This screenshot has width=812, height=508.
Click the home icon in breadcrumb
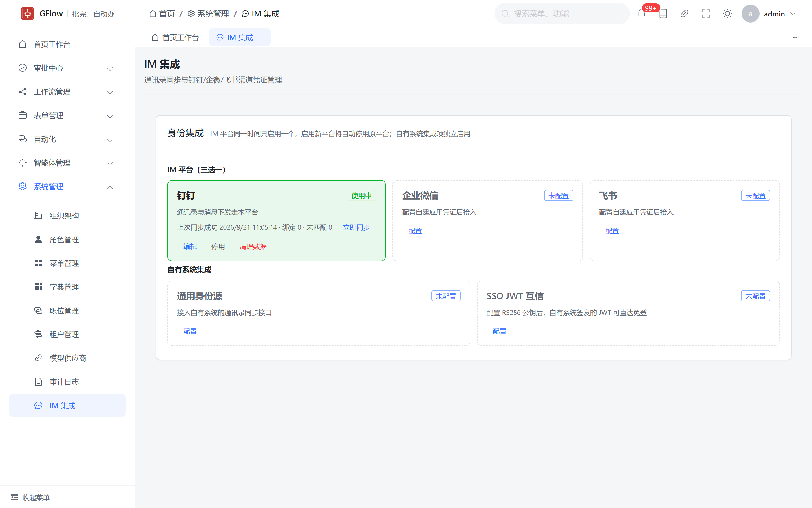click(153, 14)
